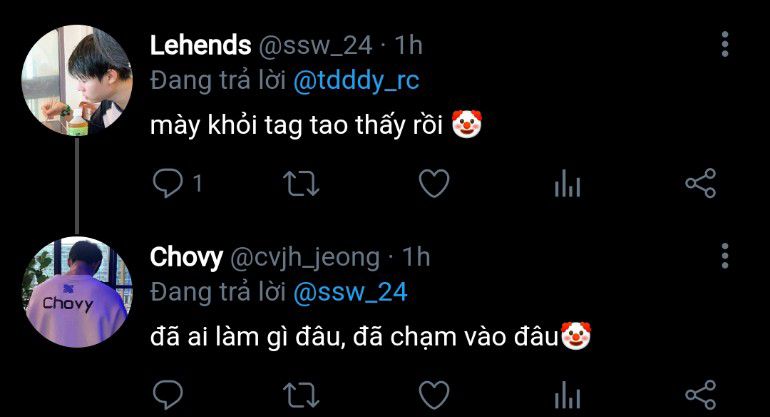The image size is (770, 417).
Task: View analytics for Lehends' tweet
Action: tap(567, 183)
